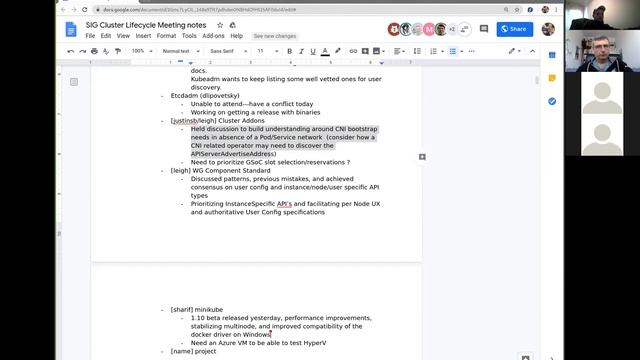Open the Add-ons menu
This screenshot has height=360, width=640.
point(213,36)
